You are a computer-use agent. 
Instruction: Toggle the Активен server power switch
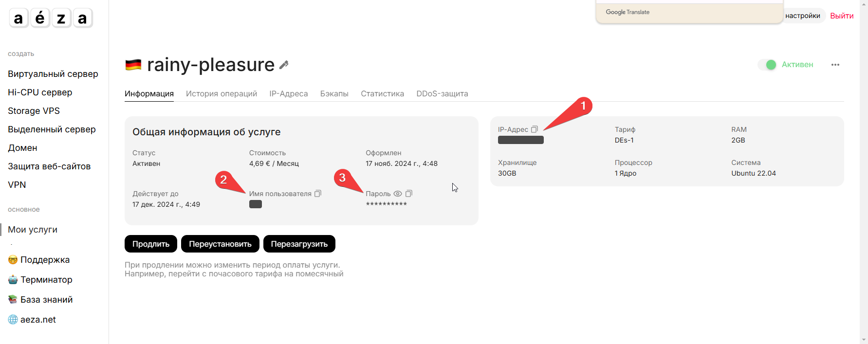tap(767, 65)
